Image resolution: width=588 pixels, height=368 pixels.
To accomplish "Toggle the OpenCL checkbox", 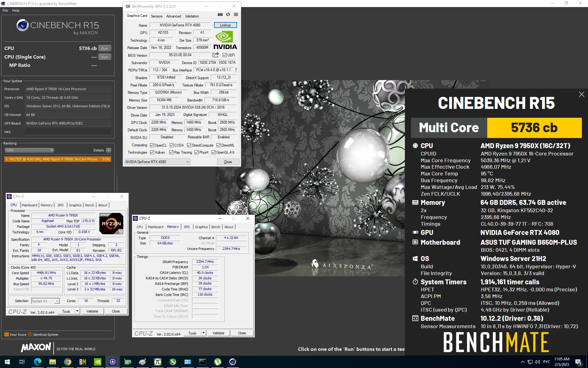I will (x=152, y=145).
